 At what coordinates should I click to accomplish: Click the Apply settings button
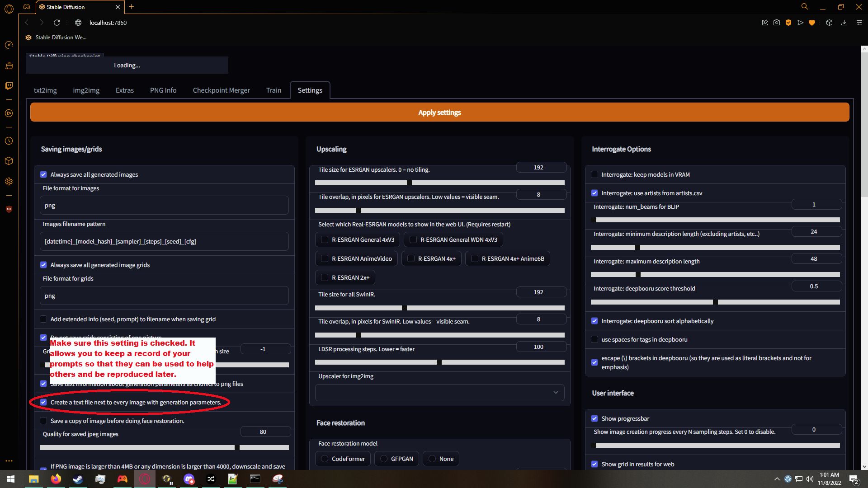439,112
